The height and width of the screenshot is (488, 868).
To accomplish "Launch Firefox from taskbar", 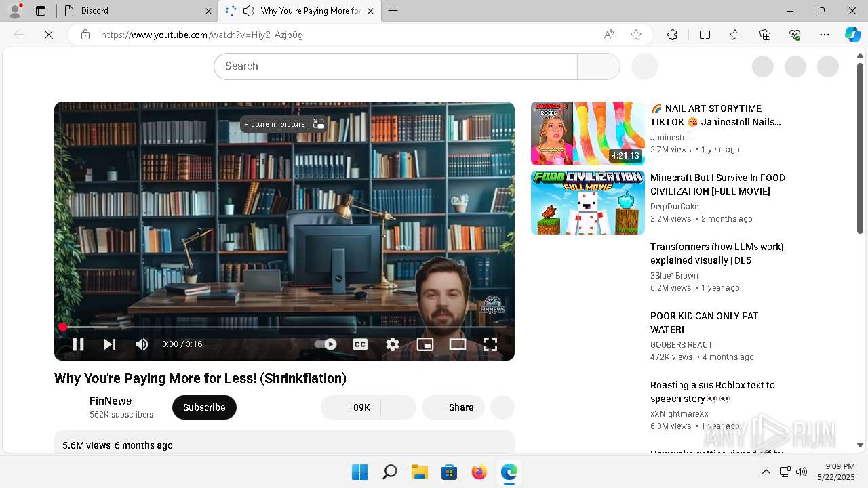I will [x=479, y=472].
